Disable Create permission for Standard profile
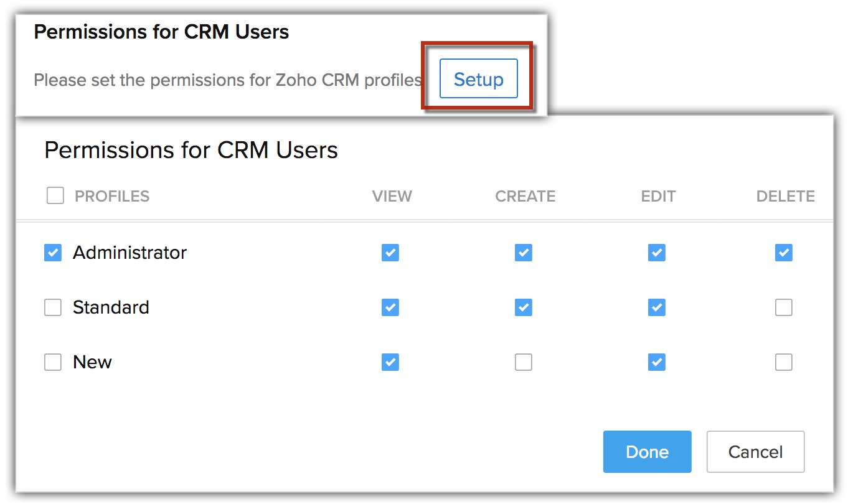This screenshot has height=504, width=853. tap(524, 307)
